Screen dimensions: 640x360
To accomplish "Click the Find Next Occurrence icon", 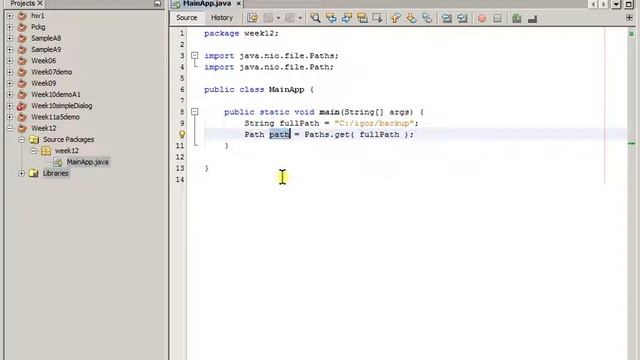I will pos(347,18).
